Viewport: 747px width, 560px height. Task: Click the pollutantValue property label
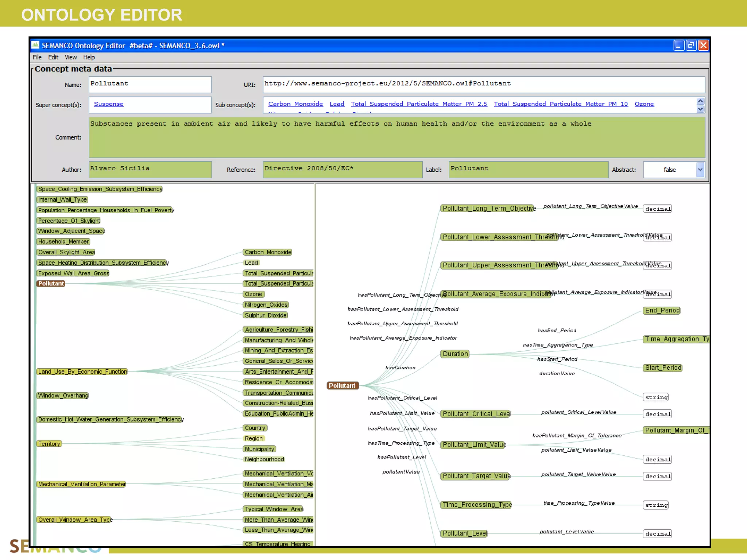click(x=401, y=472)
